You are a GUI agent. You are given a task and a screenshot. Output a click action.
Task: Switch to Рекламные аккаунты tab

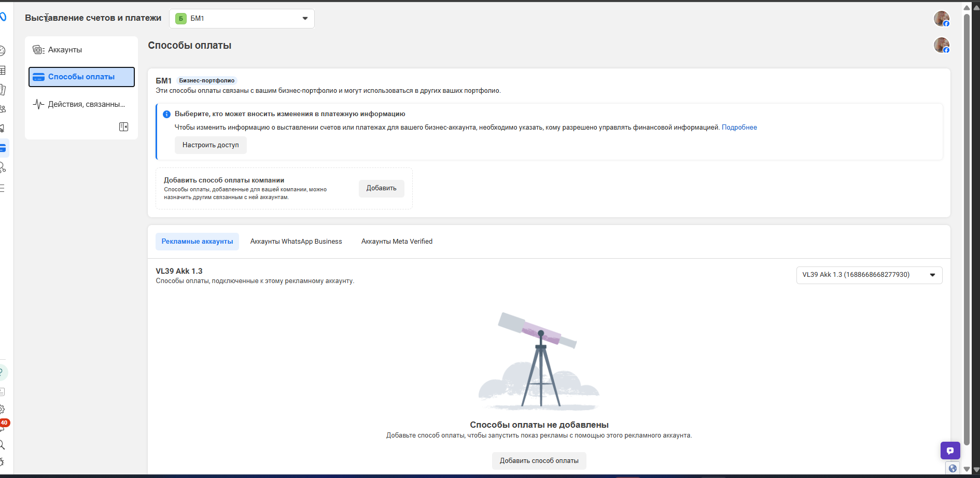(197, 242)
